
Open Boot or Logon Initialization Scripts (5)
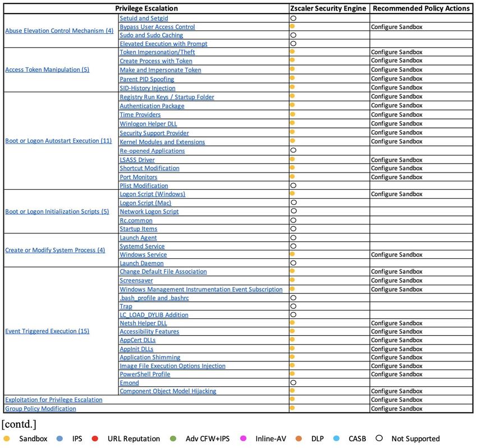pos(57,212)
